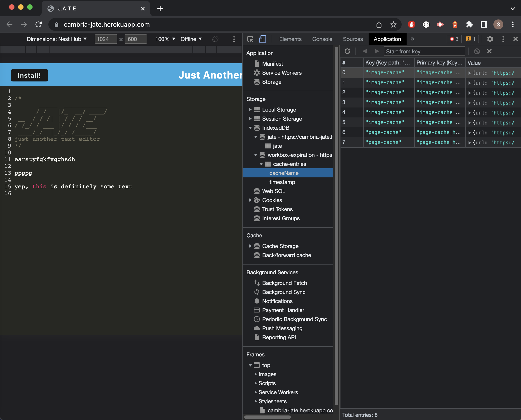Open Chrome's three-dot browser menu
521x420 pixels.
click(512, 24)
